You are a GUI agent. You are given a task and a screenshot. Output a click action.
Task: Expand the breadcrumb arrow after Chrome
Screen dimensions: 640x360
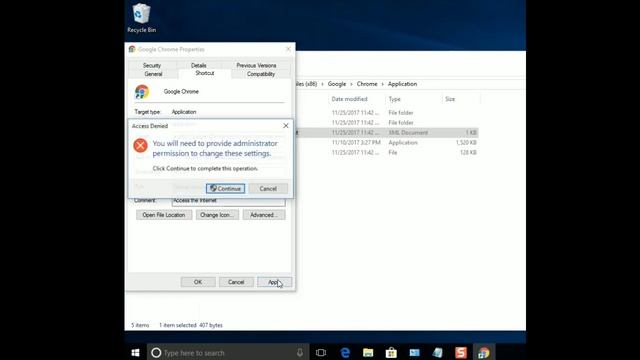coord(382,84)
